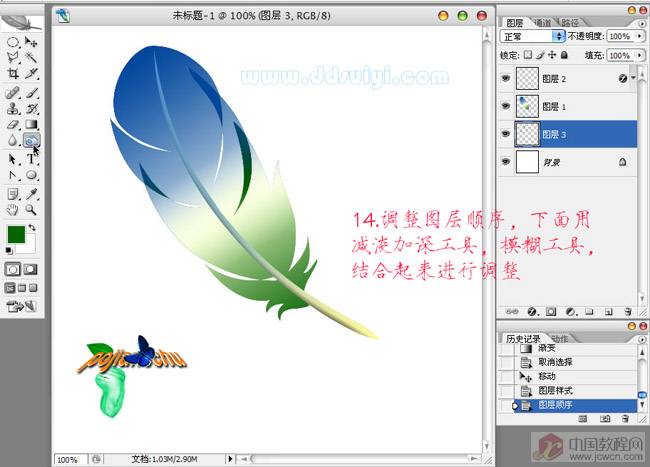650x467 pixels.
Task: Select the Clone Stamp tool
Action: 13,109
